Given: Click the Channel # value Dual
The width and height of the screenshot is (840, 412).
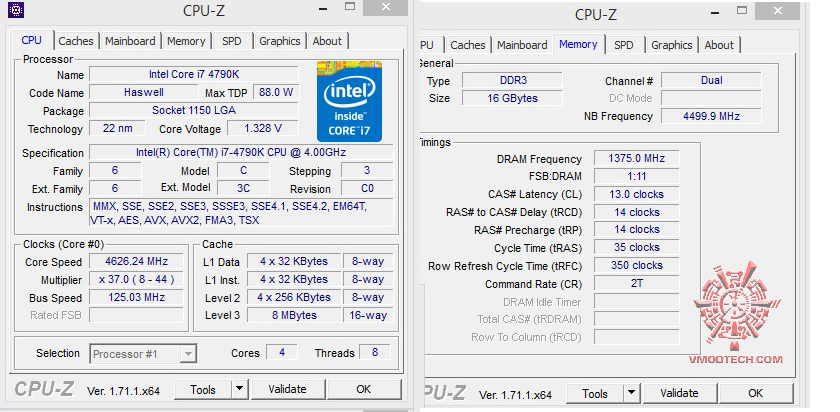Looking at the screenshot, I should (711, 80).
